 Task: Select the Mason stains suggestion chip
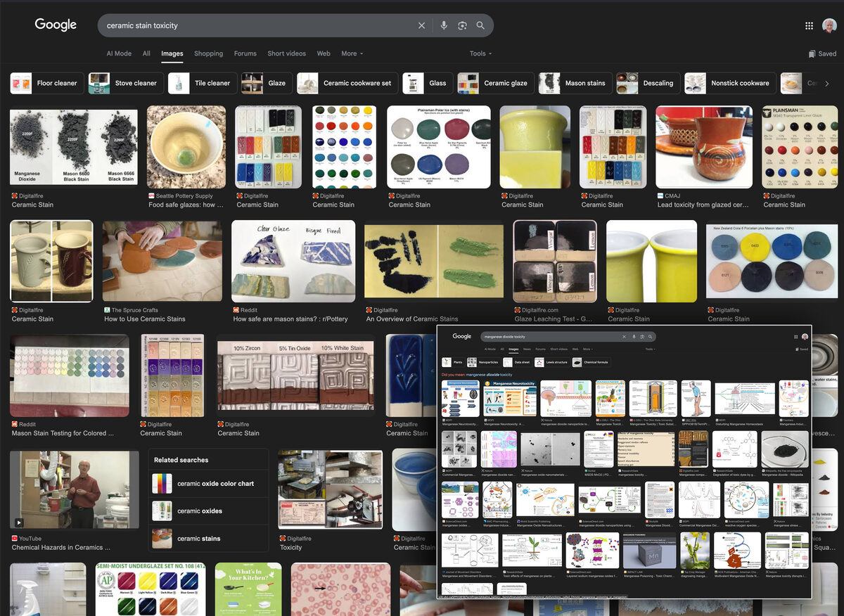(575, 83)
